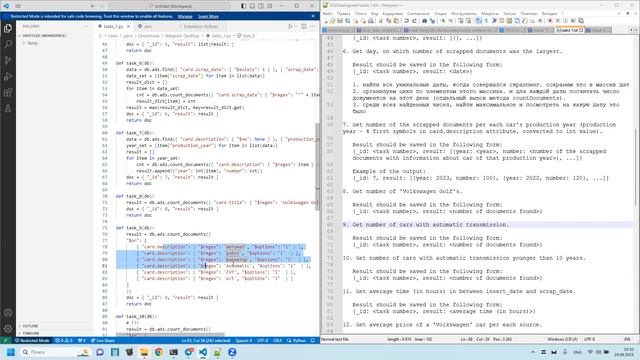Screen dimensions: 640x360
Task: Click the Untitled (Workspace) command center search
Action: tap(169, 6)
